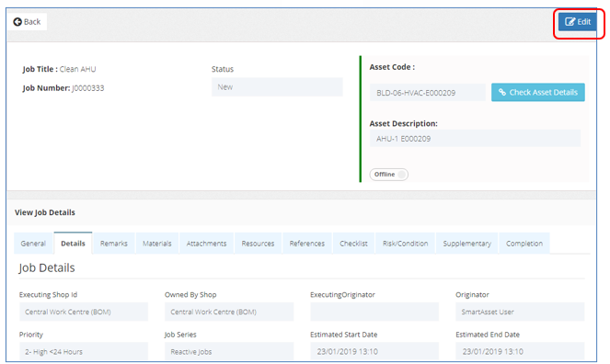Click the View Job Details heading
The width and height of the screenshot is (610, 364).
click(45, 212)
